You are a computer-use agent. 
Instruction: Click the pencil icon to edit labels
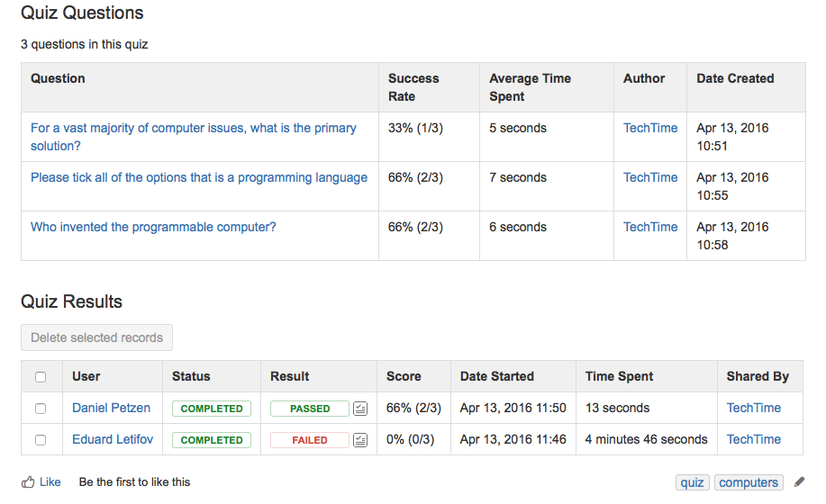pyautogui.click(x=800, y=482)
